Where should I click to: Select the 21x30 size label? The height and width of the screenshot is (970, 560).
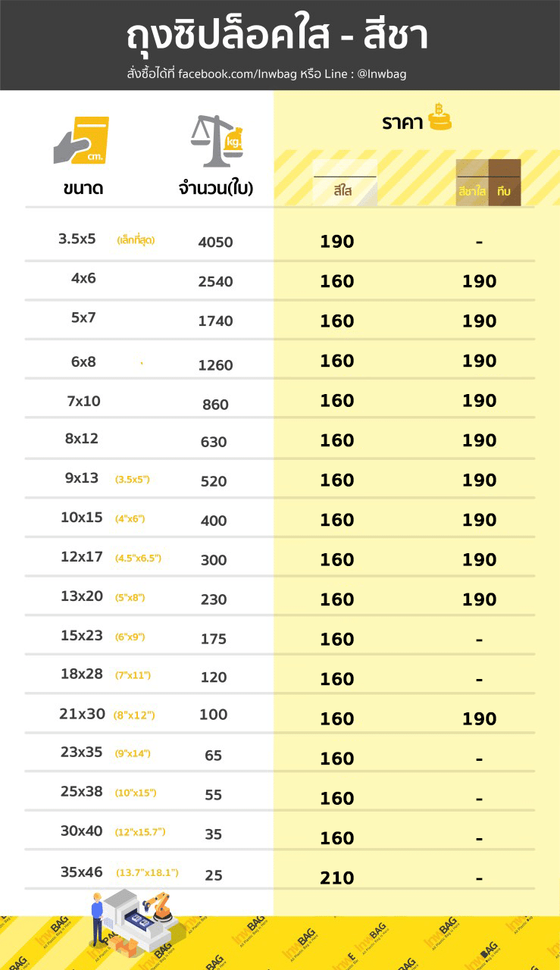[81, 713]
